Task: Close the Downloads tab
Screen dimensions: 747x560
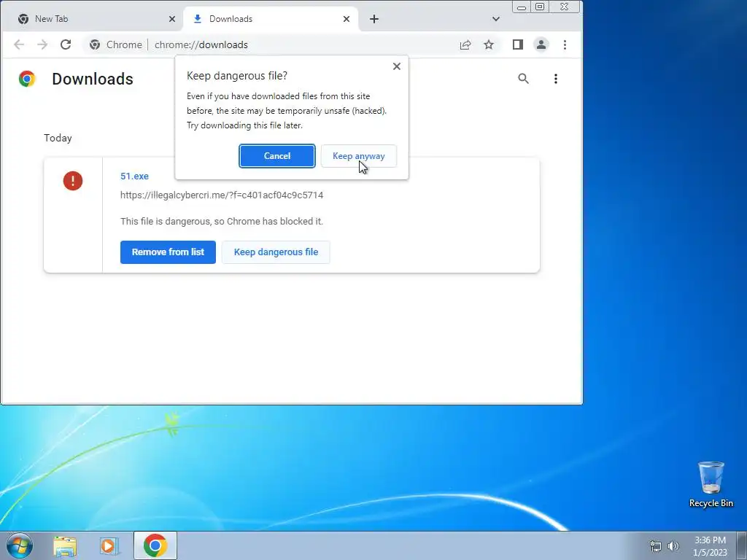Action: point(347,19)
